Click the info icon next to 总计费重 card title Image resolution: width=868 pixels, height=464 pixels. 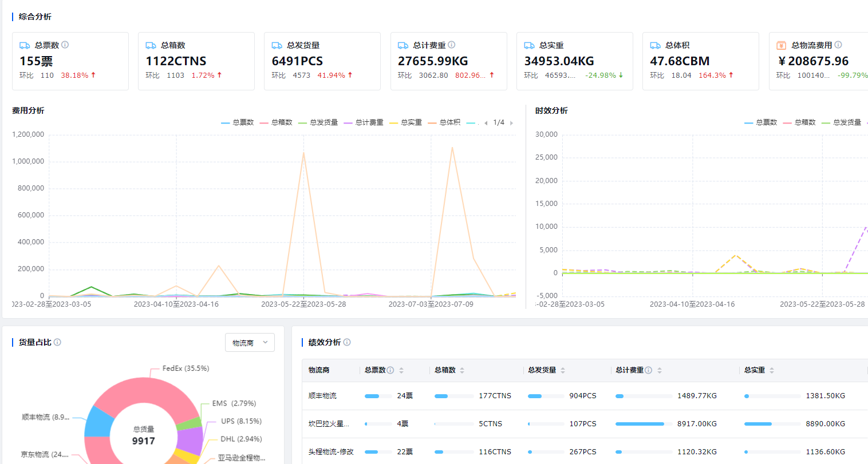(452, 45)
